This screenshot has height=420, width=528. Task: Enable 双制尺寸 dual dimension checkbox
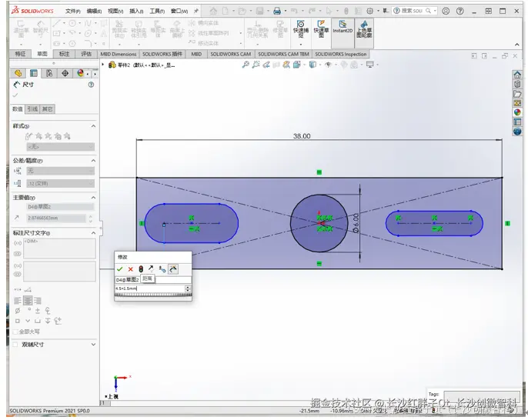(15, 345)
